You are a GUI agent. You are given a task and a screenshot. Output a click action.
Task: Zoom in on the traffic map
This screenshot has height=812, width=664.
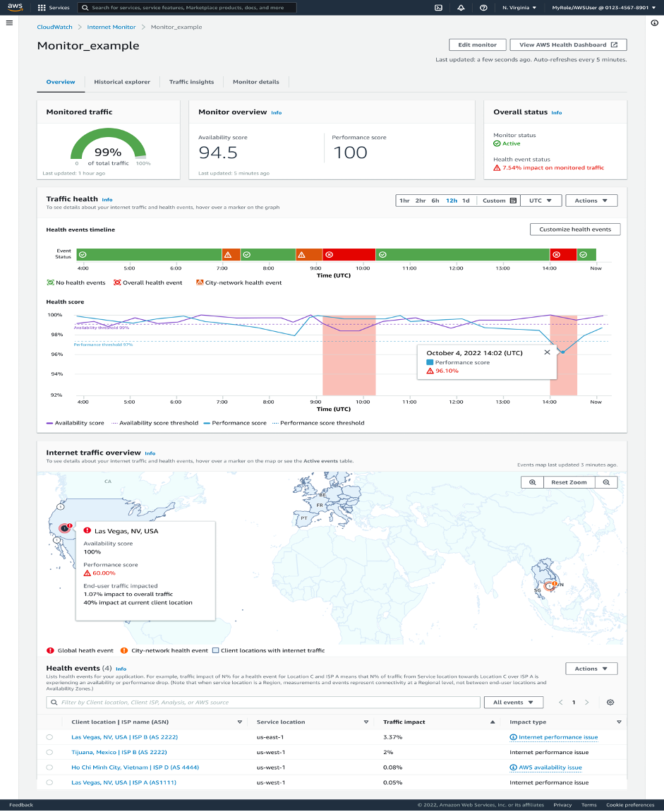point(531,482)
